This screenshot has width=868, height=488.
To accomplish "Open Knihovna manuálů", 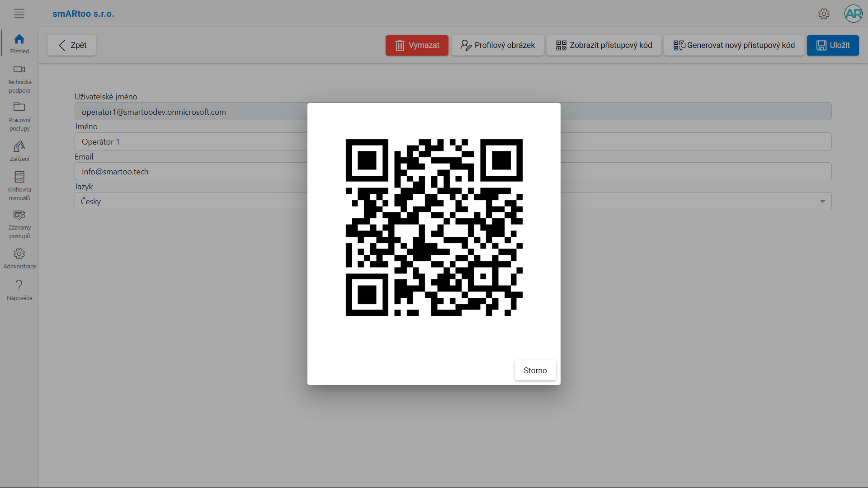I will (x=19, y=186).
